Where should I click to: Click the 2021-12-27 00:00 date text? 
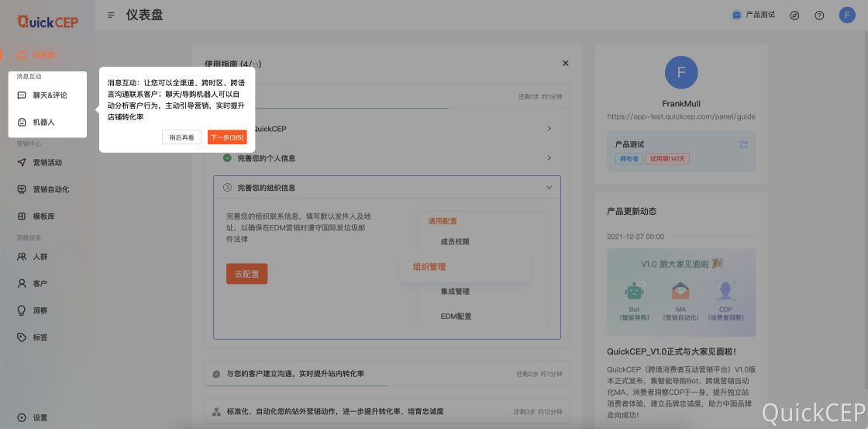point(635,237)
